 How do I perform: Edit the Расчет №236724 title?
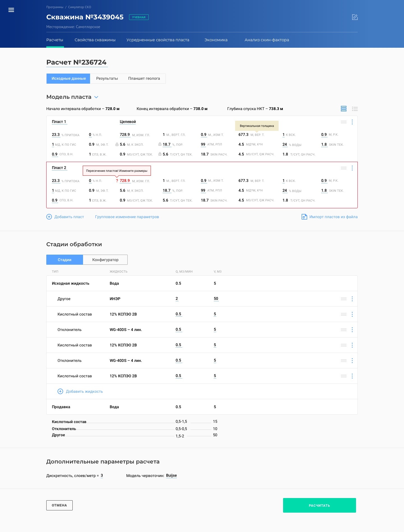coord(77,62)
